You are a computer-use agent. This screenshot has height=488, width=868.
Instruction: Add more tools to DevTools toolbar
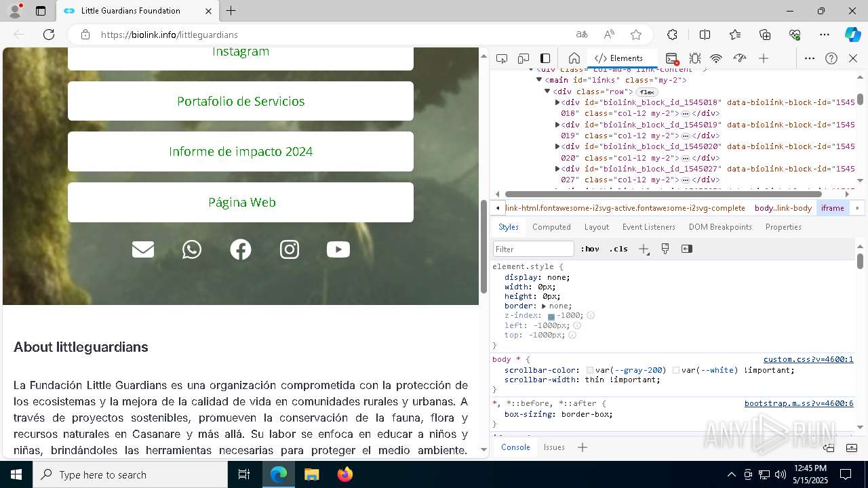[x=764, y=58]
